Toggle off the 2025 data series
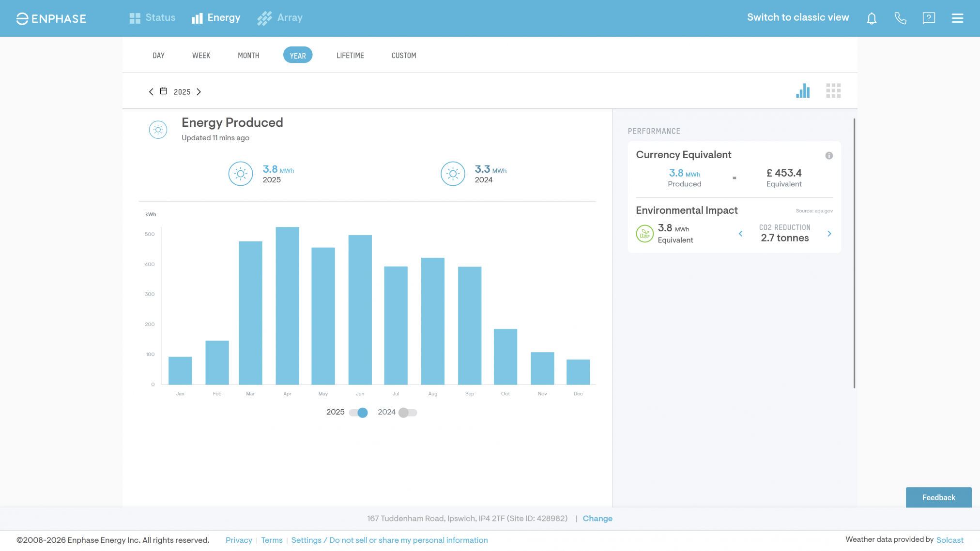Image resolution: width=980 pixels, height=551 pixels. click(359, 413)
